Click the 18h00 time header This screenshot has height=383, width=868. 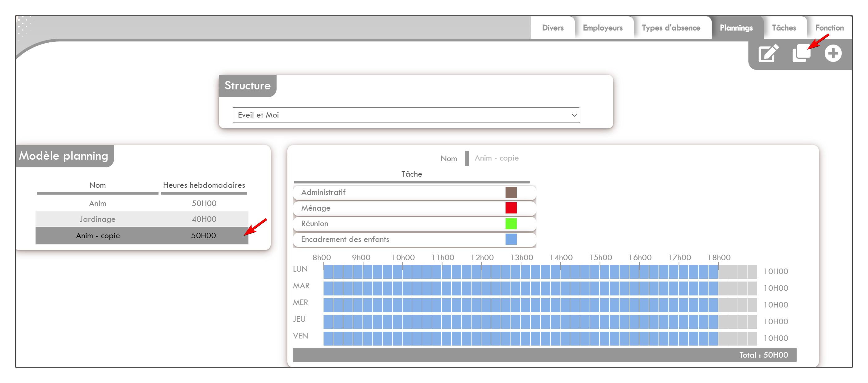[x=719, y=257]
